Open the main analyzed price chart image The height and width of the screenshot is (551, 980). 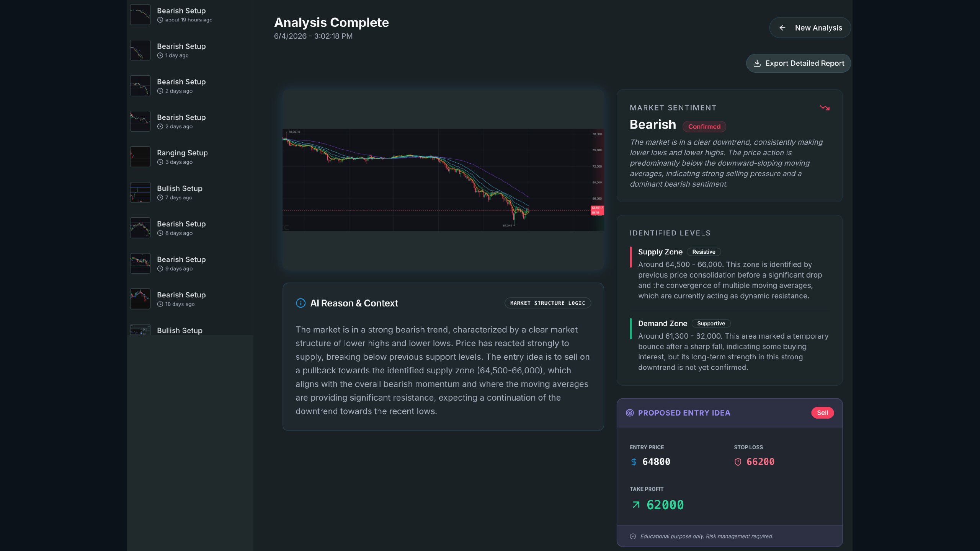tap(443, 180)
